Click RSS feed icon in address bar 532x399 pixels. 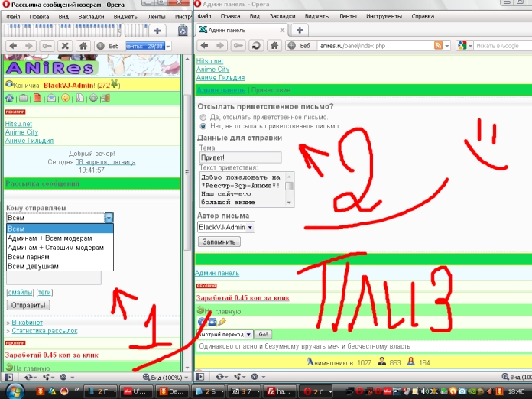[x=438, y=45]
